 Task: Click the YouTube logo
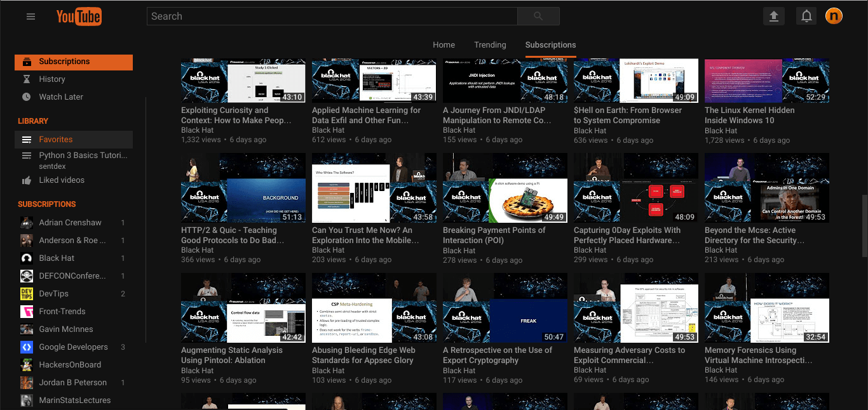point(79,17)
